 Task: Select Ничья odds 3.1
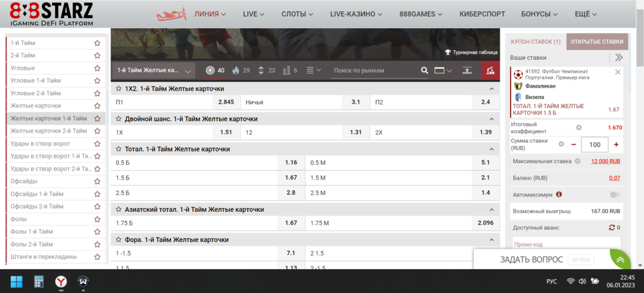coord(355,102)
